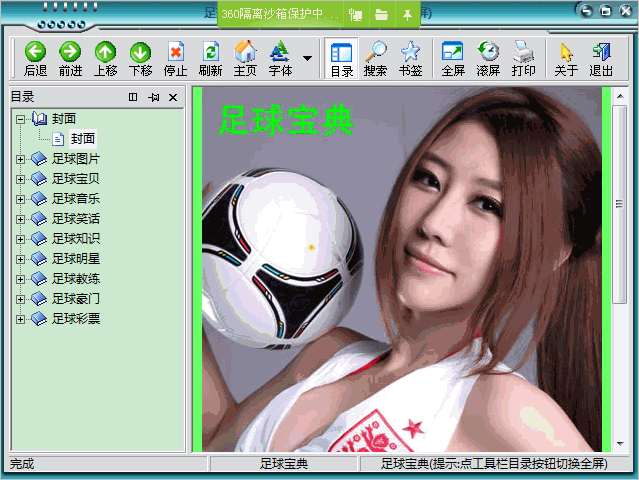
Task: Collapse the top-level 封面 tree node
Action: 20,119
